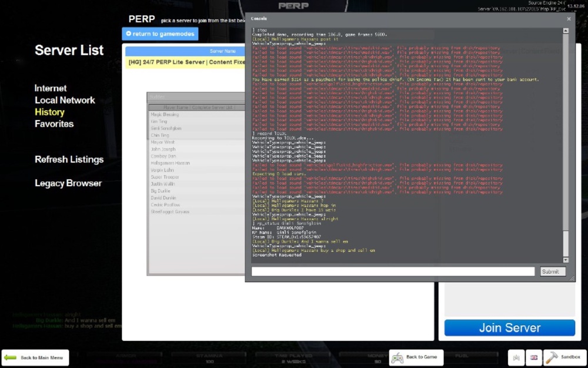
Task: Select the [HG] 24/7 PERP Lite Server row
Action: [x=185, y=62]
